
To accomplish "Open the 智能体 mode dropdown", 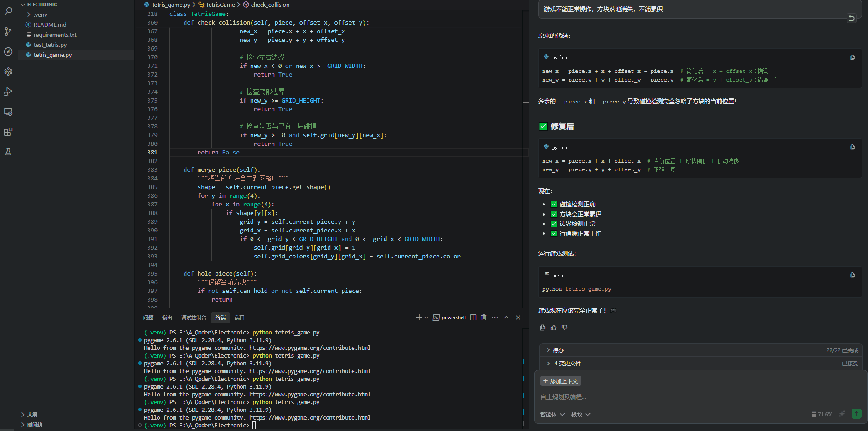I will tap(552, 415).
